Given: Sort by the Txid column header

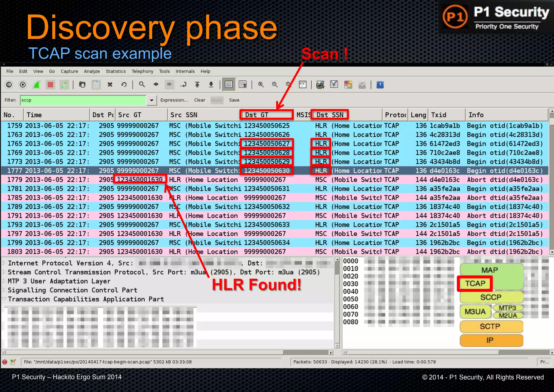Looking at the screenshot, I should pos(447,115).
